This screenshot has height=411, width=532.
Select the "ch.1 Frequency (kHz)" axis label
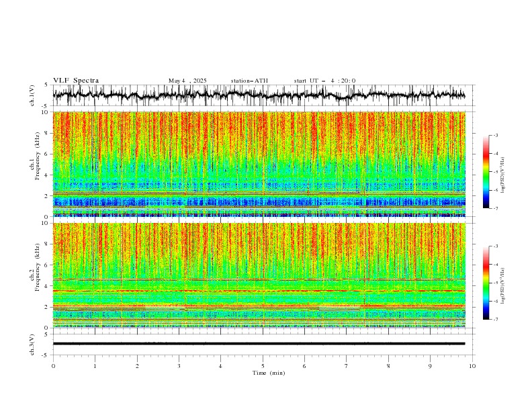(35, 155)
